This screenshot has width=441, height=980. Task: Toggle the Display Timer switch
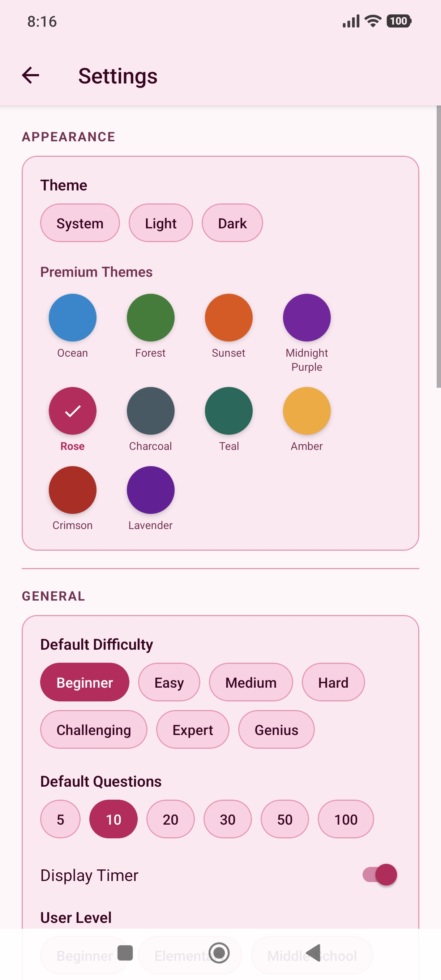coord(380,874)
